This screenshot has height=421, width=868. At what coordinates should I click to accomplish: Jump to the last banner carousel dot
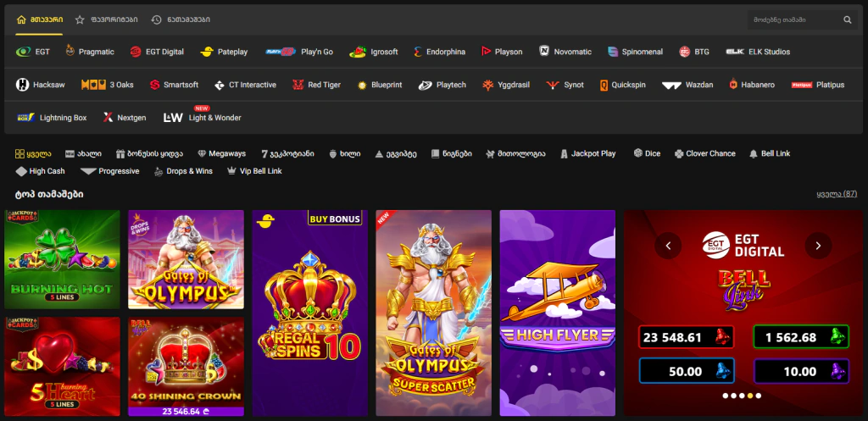(759, 396)
